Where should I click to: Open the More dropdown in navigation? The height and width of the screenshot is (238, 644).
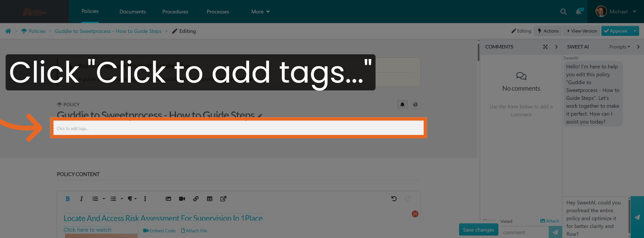(x=261, y=12)
